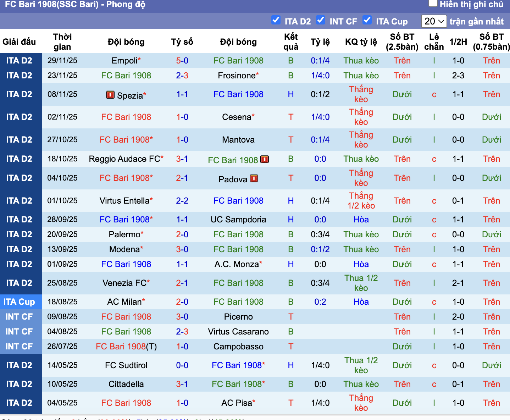Open the FC Sudtirol team link

(126, 365)
